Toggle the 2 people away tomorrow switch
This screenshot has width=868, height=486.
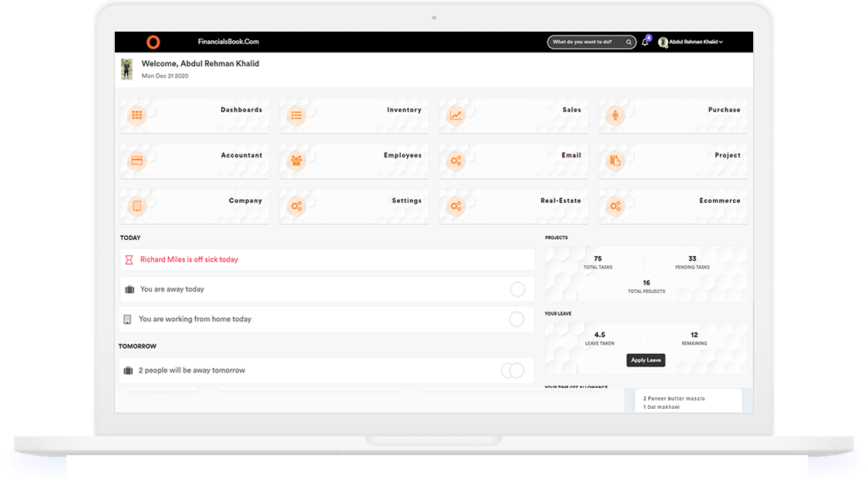pos(513,370)
